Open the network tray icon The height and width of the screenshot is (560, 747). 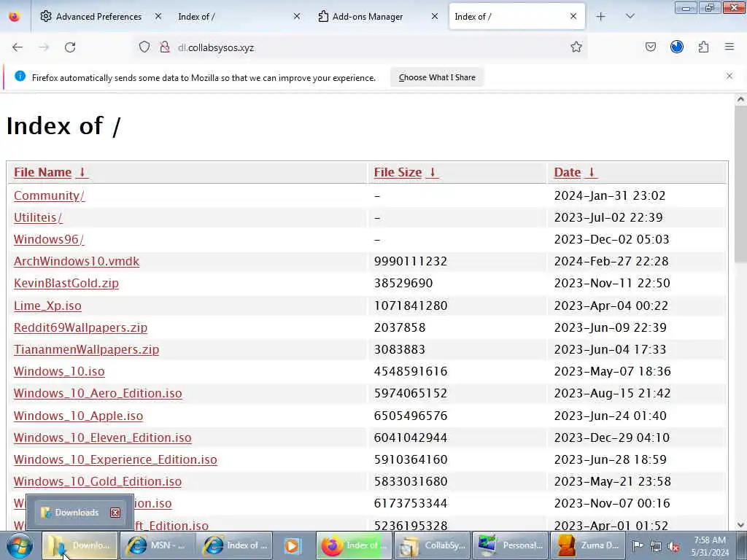pos(656,546)
